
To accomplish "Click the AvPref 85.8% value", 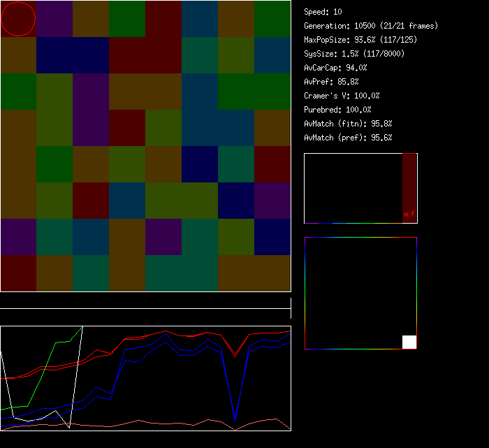I will pyautogui.click(x=331, y=82).
